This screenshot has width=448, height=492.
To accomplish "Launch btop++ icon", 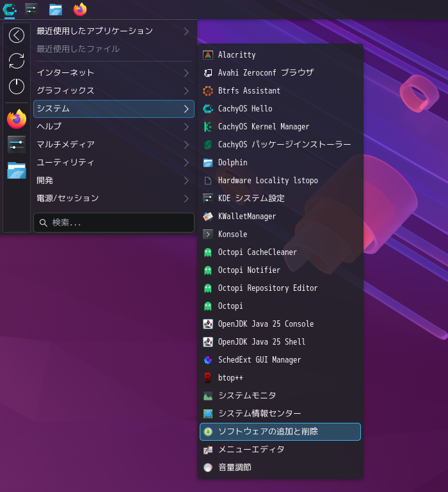I will tap(208, 377).
